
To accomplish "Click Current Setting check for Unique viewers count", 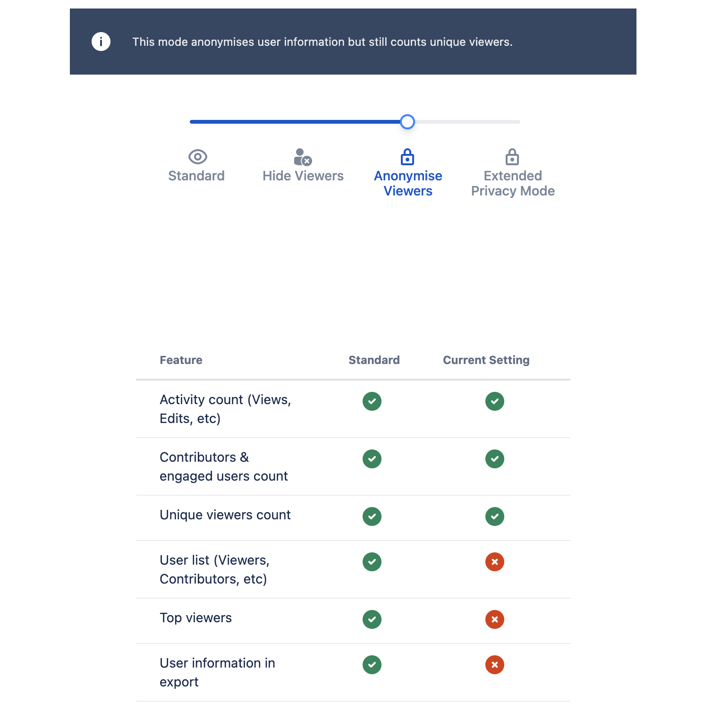I will [x=495, y=516].
